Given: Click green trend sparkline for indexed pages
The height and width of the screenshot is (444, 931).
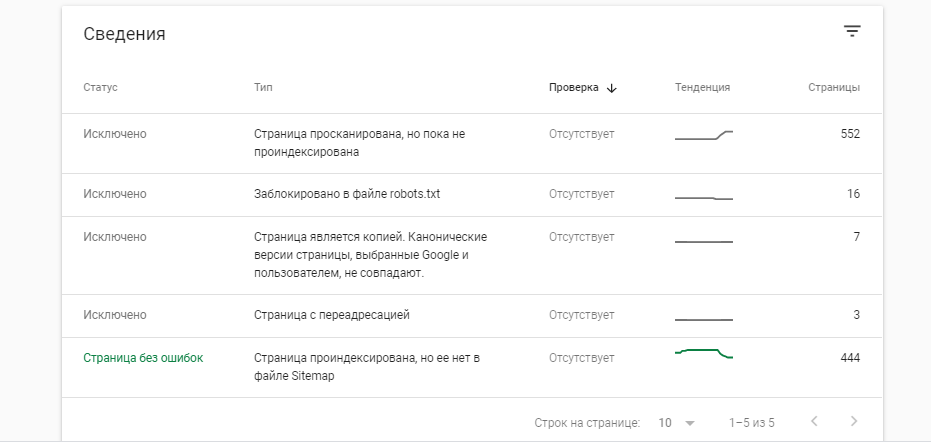Looking at the screenshot, I should point(704,353).
